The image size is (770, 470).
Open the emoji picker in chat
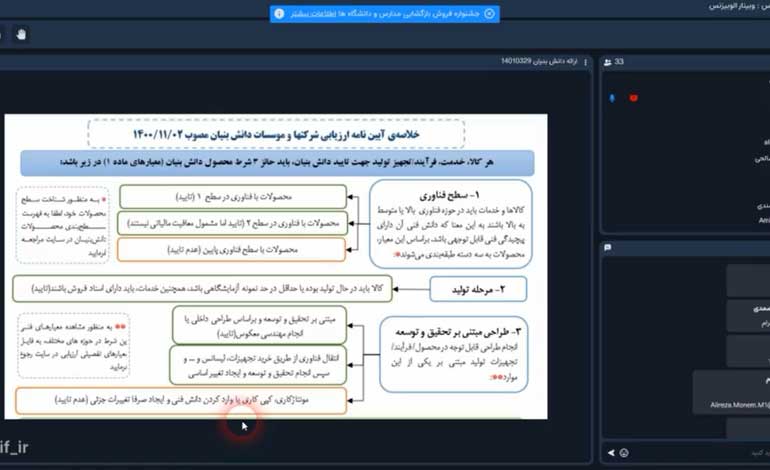pos(622,453)
